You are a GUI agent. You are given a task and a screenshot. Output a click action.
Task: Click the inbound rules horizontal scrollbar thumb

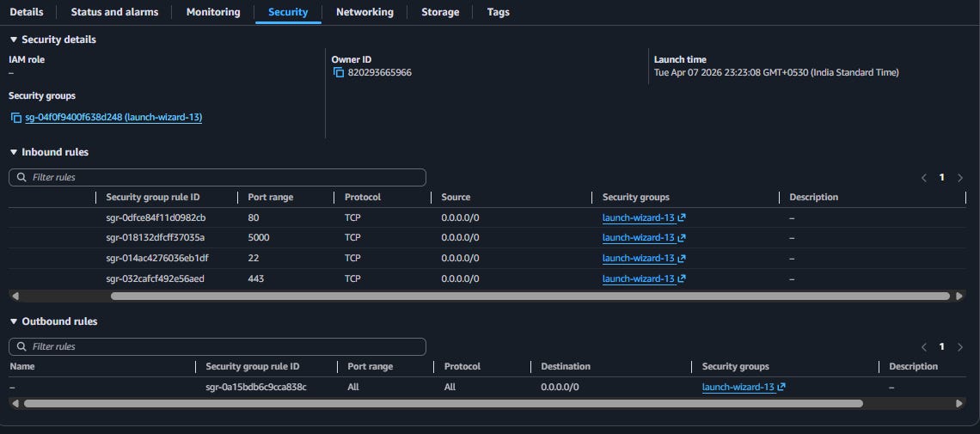click(x=530, y=296)
